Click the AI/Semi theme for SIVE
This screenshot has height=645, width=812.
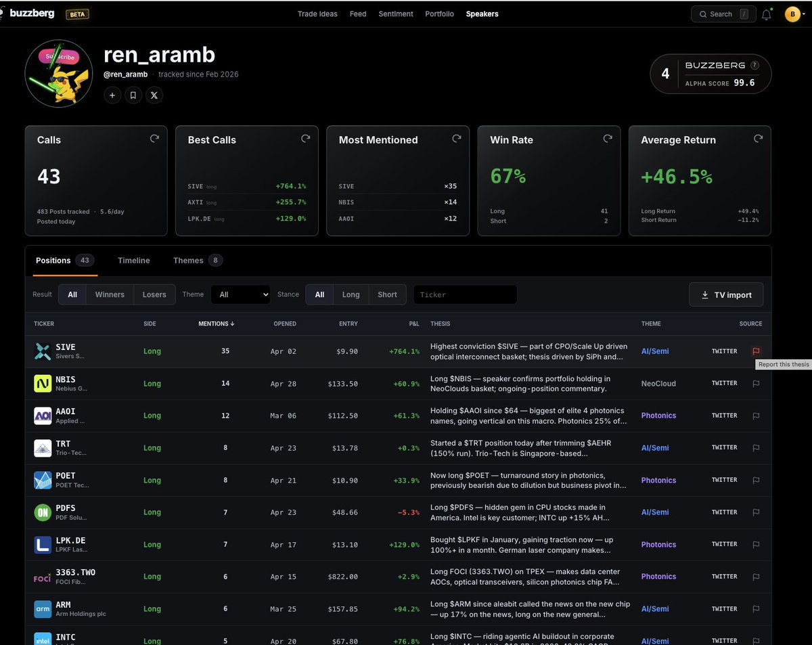pyautogui.click(x=655, y=351)
